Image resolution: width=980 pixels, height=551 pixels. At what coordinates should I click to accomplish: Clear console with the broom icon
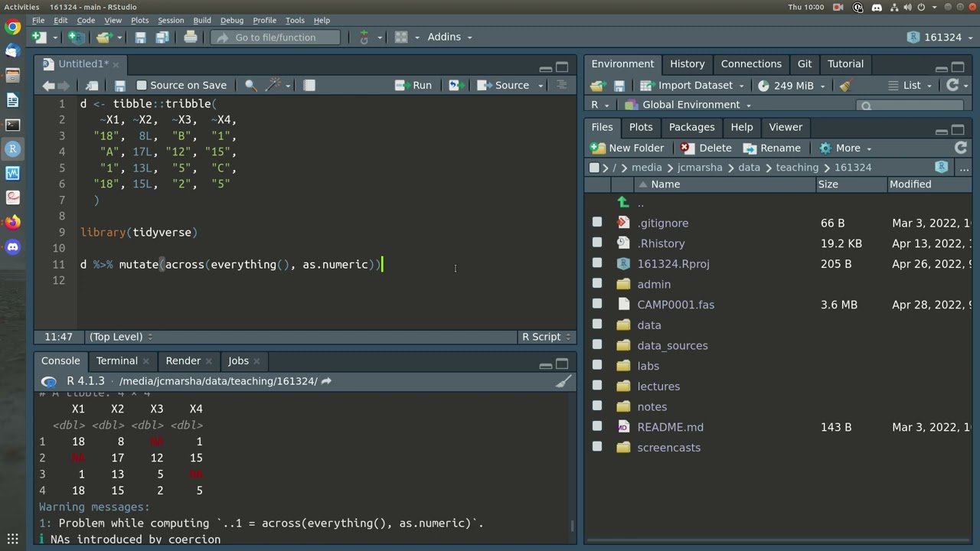pos(563,381)
